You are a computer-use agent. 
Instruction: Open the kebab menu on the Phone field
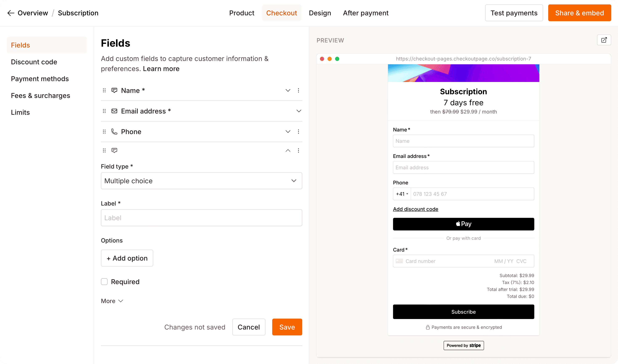point(298,132)
